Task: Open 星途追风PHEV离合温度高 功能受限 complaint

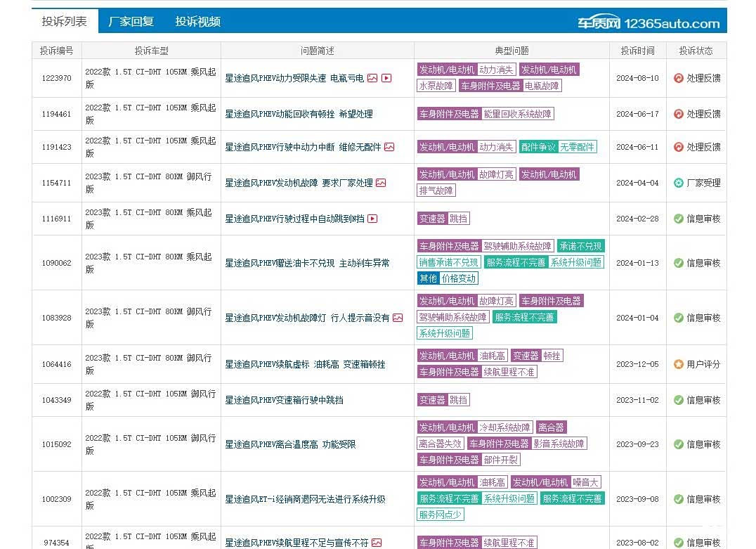Action: [290, 444]
